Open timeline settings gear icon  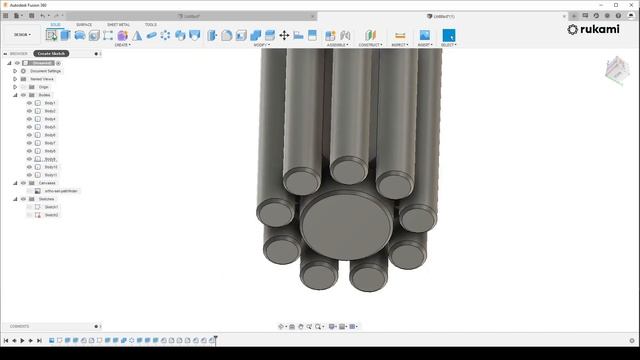tap(632, 340)
